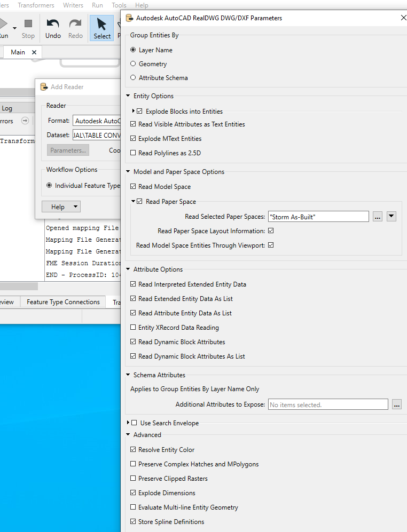Click the Log panel header
Viewport: 407px width, 532px height.
[17, 108]
